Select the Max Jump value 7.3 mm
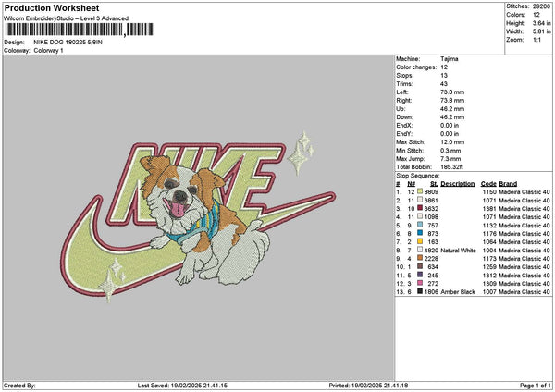The width and height of the screenshot is (555, 392). point(450,159)
